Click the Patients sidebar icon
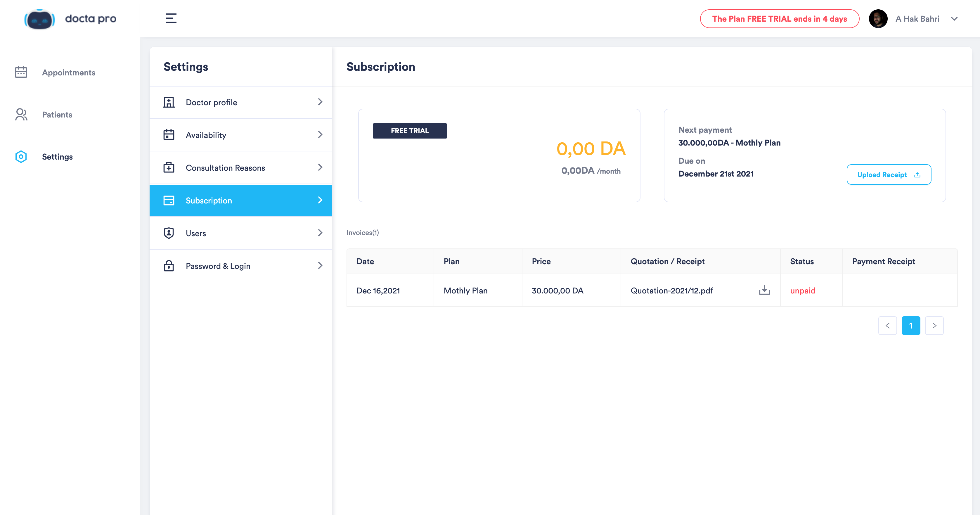The image size is (980, 515). (x=21, y=114)
